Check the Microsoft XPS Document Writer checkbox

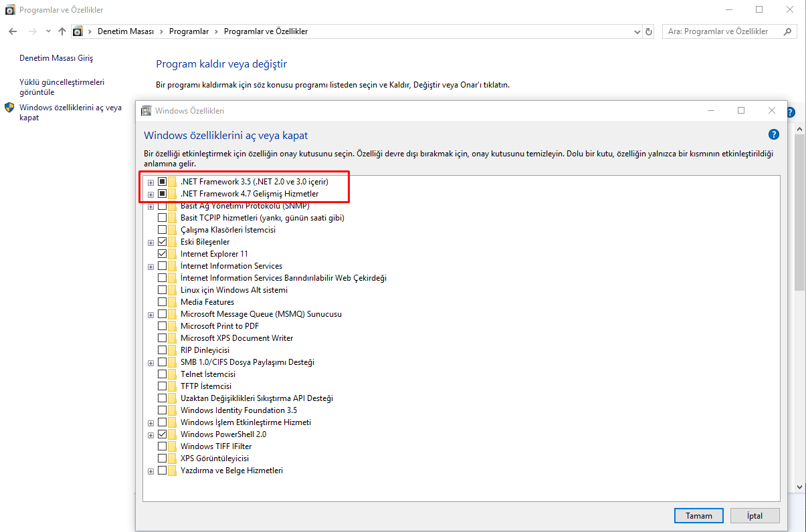coord(162,338)
